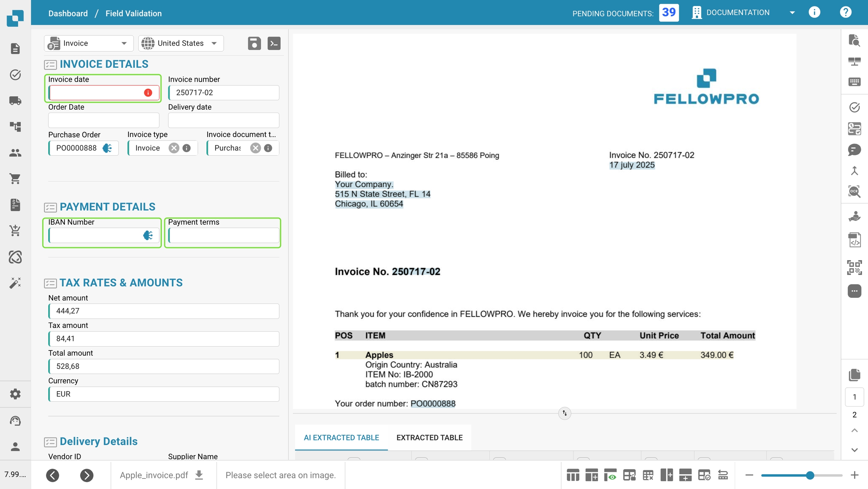Navigate to Dashboard breadcrumb link
The image size is (868, 489).
pos(68,14)
